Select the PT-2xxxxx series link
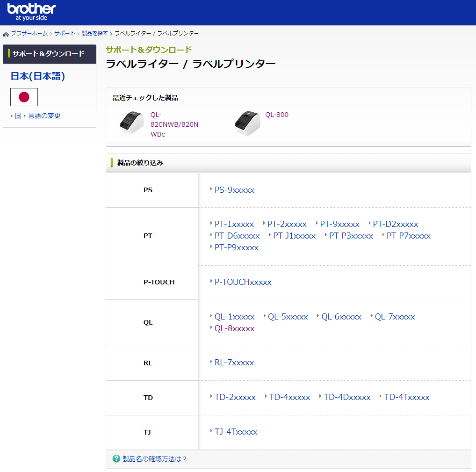The width and height of the screenshot is (476, 472). (287, 224)
